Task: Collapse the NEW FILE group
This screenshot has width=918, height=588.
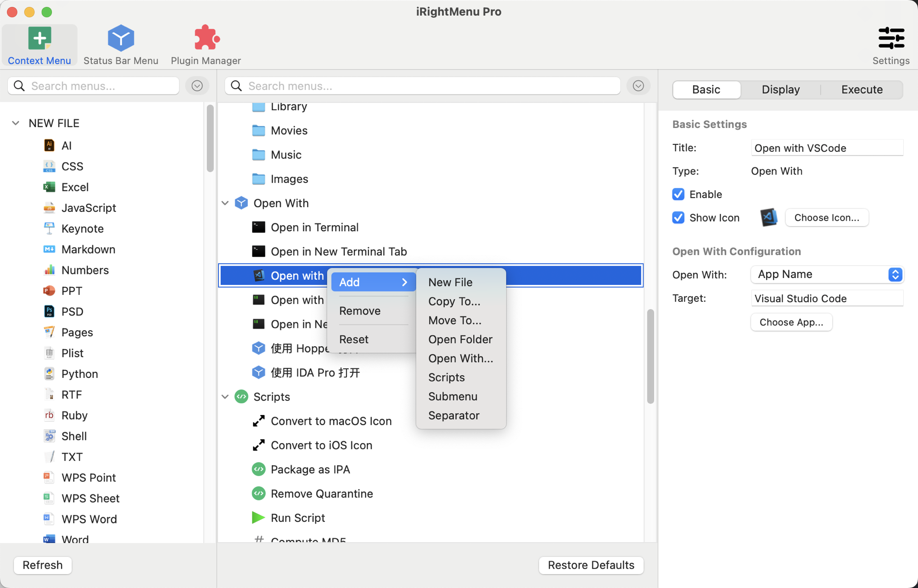Action: (x=16, y=123)
